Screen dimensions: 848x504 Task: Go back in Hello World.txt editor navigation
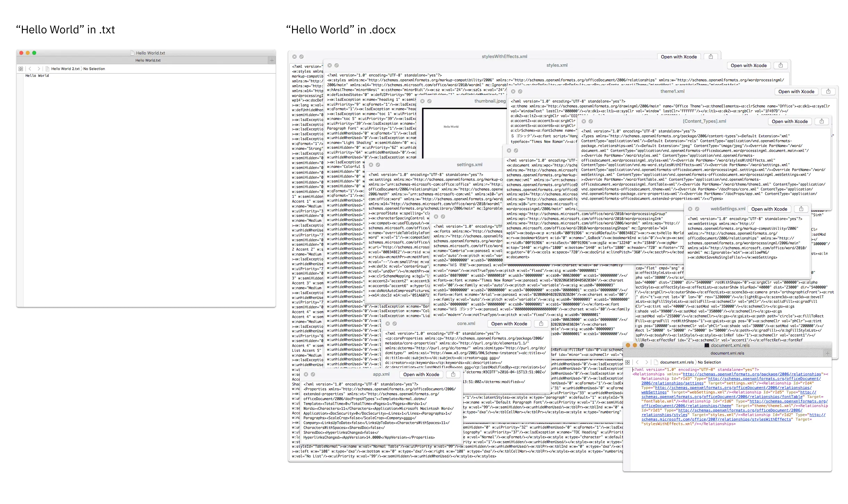pyautogui.click(x=30, y=69)
